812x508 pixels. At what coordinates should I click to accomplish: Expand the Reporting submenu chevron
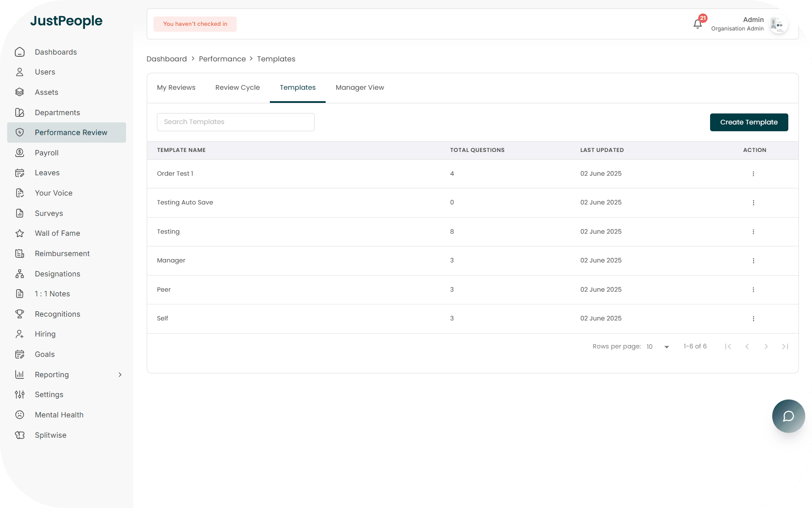tap(120, 375)
